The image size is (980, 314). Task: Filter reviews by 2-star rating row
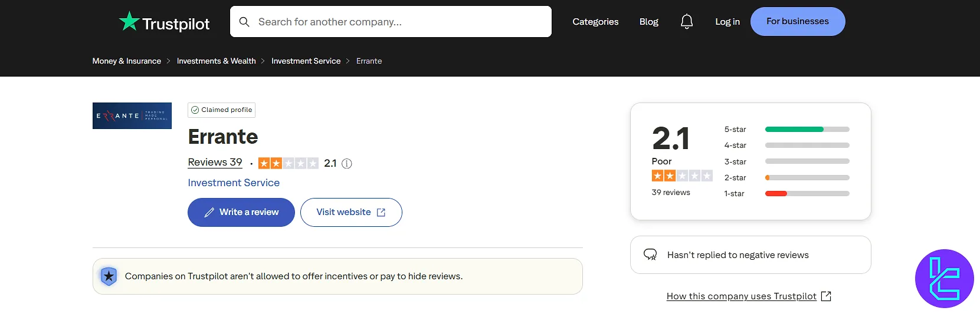tap(786, 178)
